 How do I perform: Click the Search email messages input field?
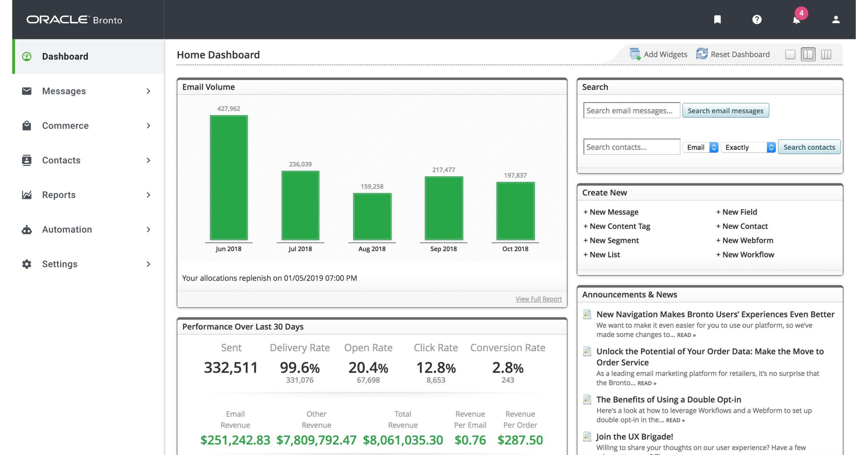tap(631, 110)
